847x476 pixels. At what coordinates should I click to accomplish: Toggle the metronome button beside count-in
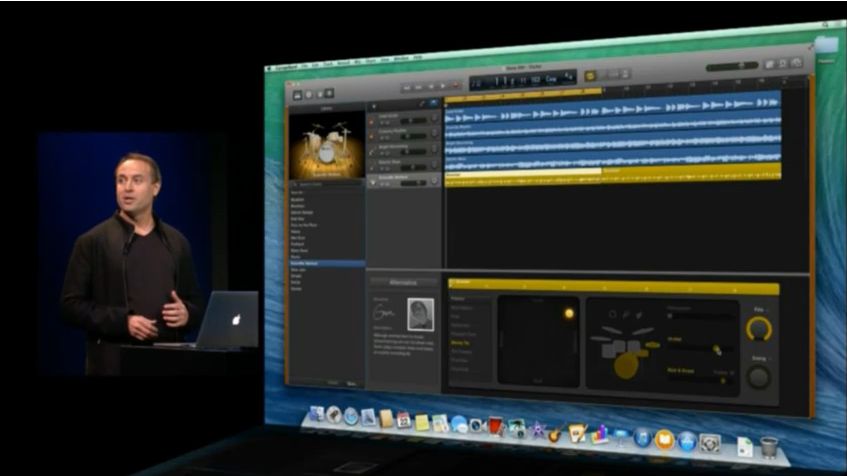624,74
